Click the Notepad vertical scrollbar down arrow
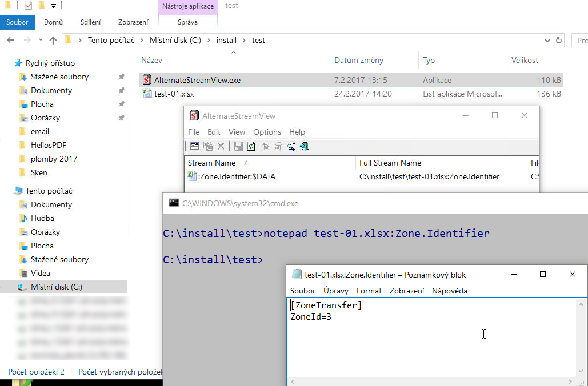 click(x=581, y=372)
